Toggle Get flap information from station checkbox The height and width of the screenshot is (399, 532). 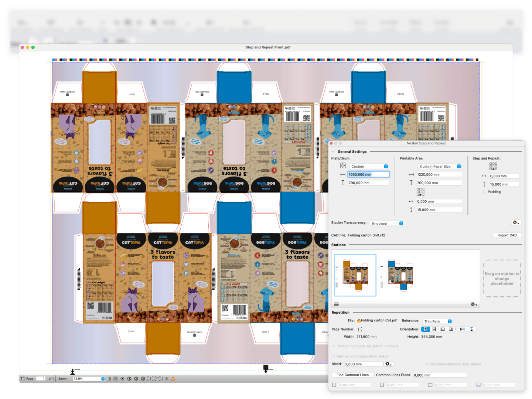point(334,356)
